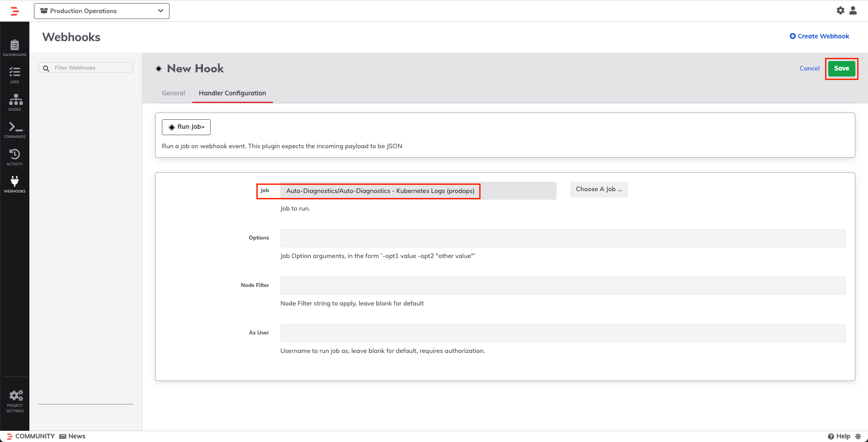Click the 'Username to run job as' hint
The image size is (868, 442).
click(382, 351)
